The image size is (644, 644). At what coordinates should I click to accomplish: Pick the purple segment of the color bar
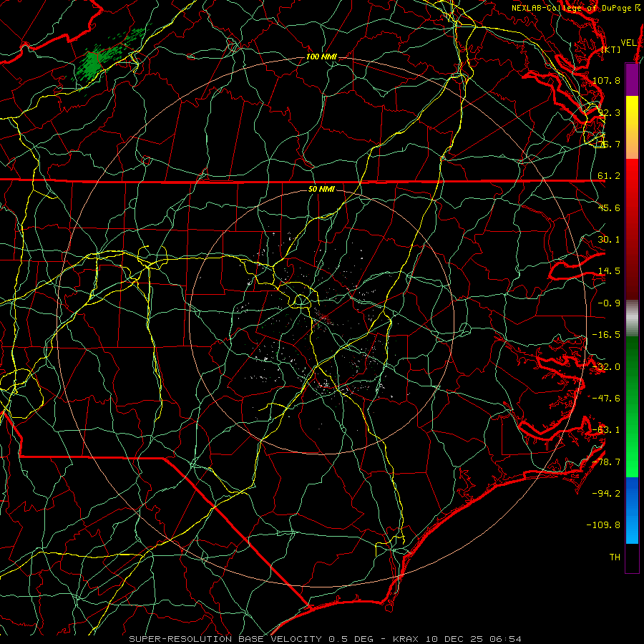[632, 80]
